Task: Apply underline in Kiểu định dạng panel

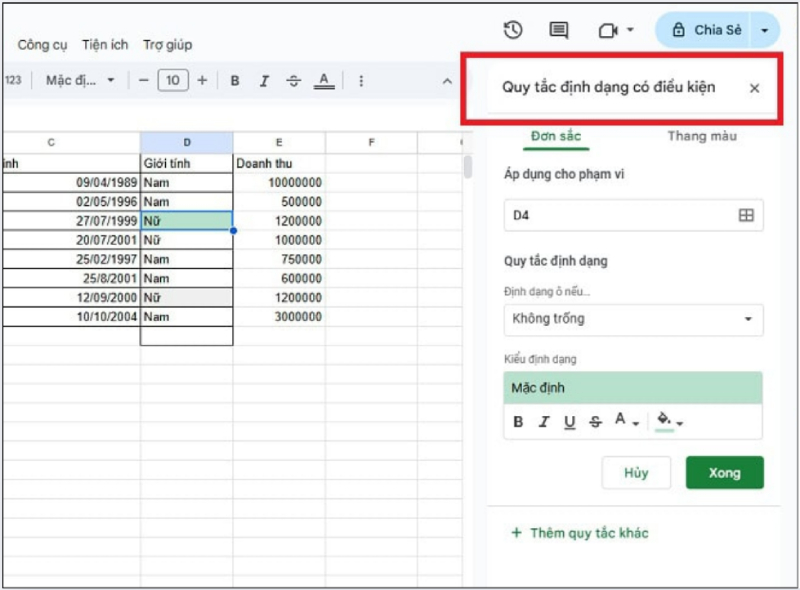Action: (x=569, y=422)
